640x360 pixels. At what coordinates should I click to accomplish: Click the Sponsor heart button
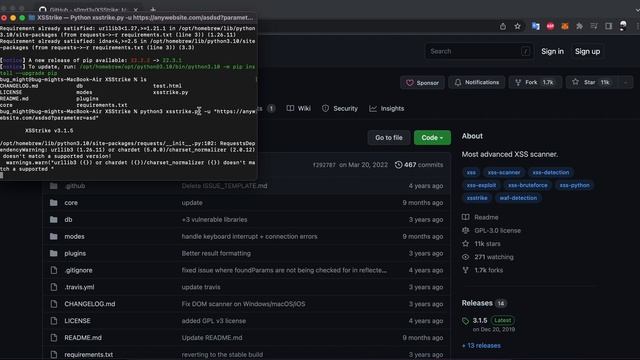point(422,82)
